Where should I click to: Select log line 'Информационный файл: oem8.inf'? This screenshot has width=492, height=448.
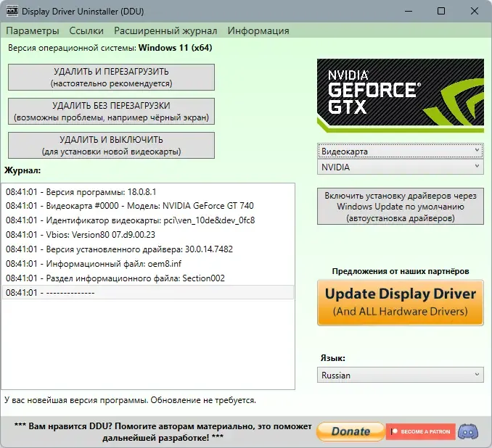(148, 263)
